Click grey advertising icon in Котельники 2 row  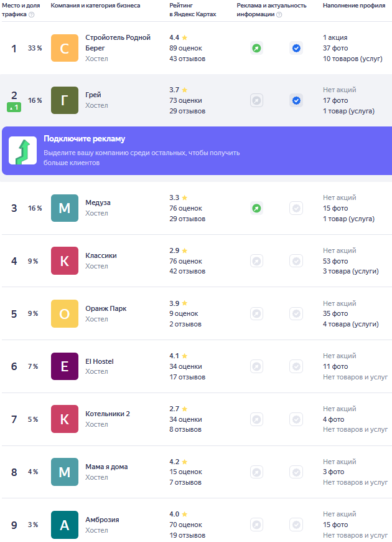pyautogui.click(x=256, y=419)
